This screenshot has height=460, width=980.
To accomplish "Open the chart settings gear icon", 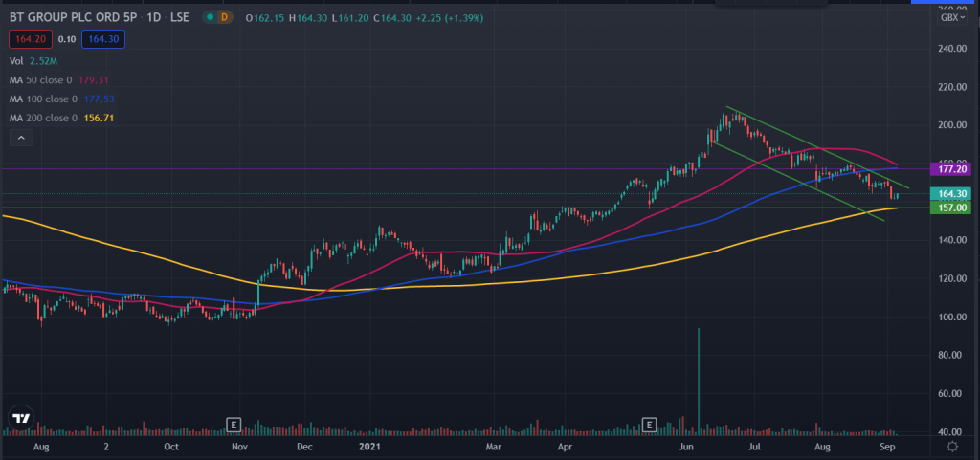I will (x=952, y=447).
